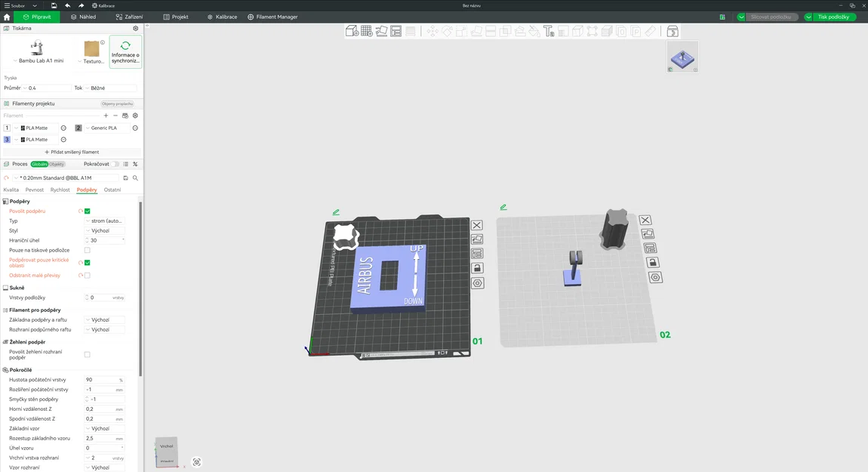Screen dimensions: 868x472
Task: Open the Základní vzor dropdown
Action: coord(105,429)
